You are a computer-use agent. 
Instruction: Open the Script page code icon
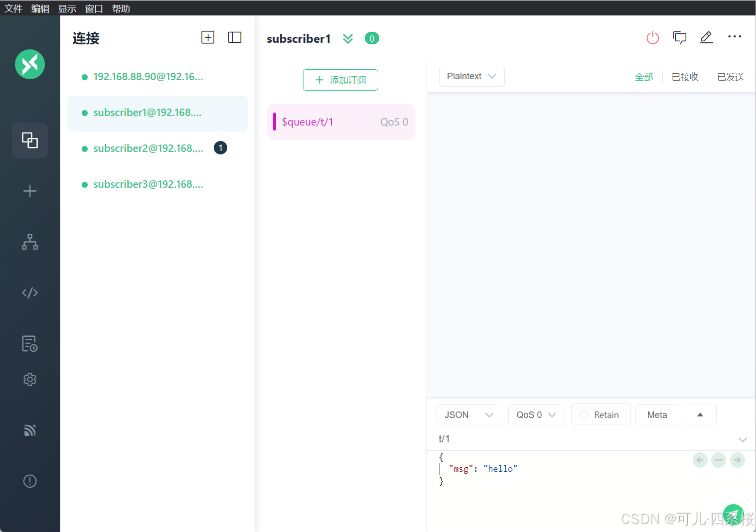click(x=30, y=292)
